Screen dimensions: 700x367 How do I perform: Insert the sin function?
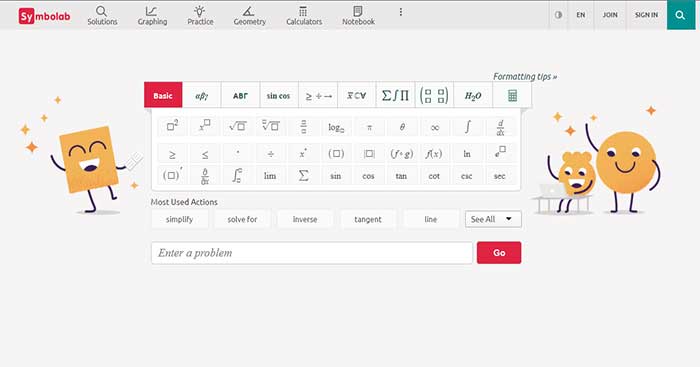pos(336,175)
